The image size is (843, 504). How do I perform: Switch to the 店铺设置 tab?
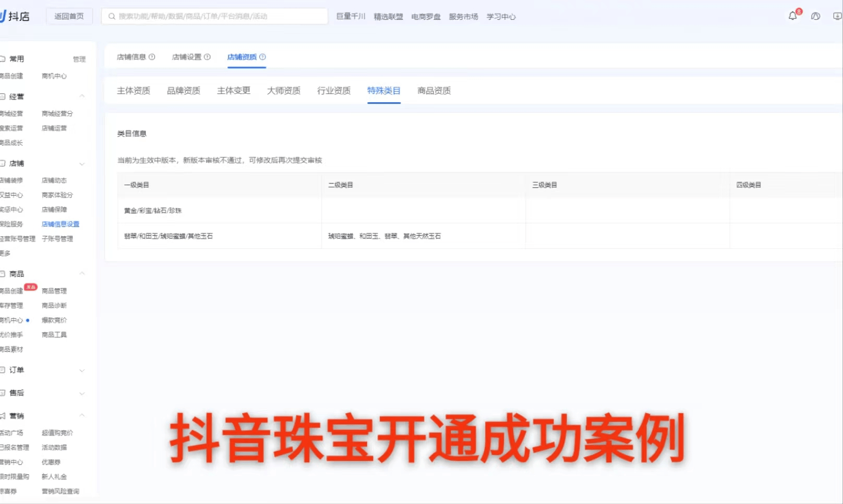tap(187, 57)
